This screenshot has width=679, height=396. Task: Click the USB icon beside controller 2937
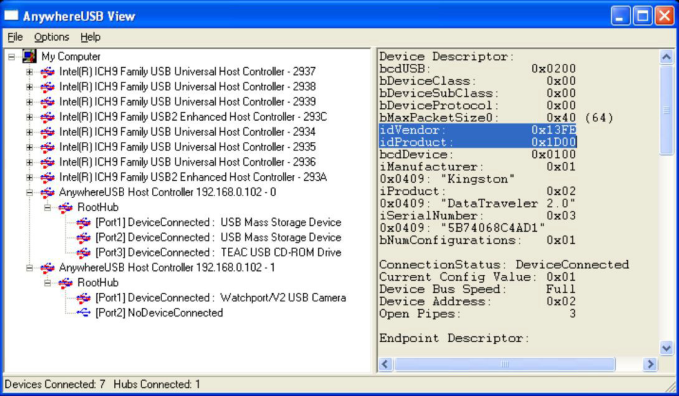[x=47, y=71]
